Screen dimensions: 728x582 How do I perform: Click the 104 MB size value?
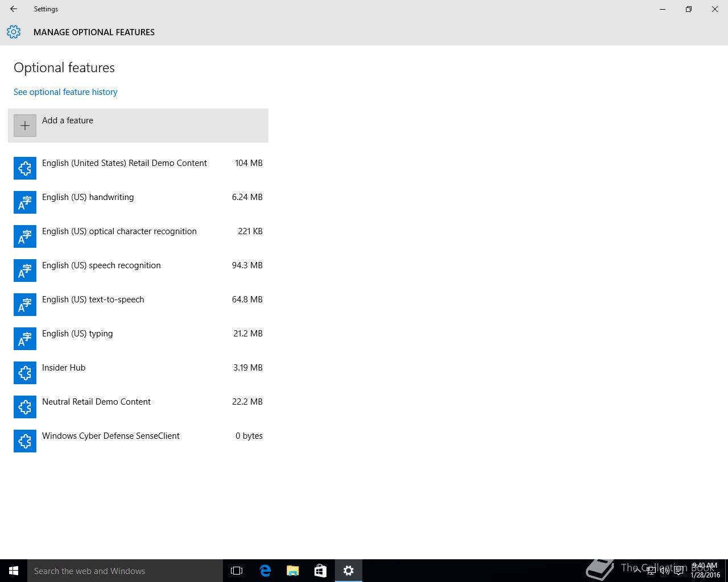click(249, 163)
